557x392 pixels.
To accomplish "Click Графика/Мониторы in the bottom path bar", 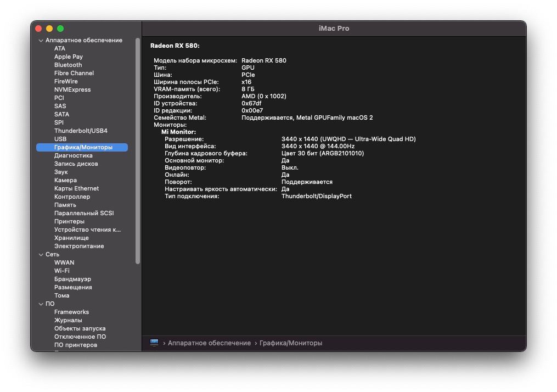I will point(291,343).
